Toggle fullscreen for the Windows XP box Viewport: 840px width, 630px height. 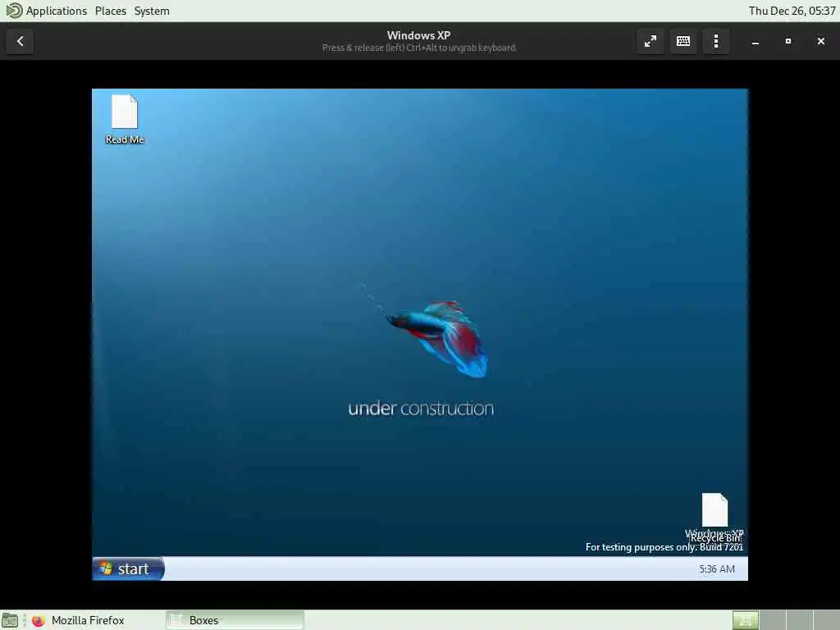pos(651,41)
